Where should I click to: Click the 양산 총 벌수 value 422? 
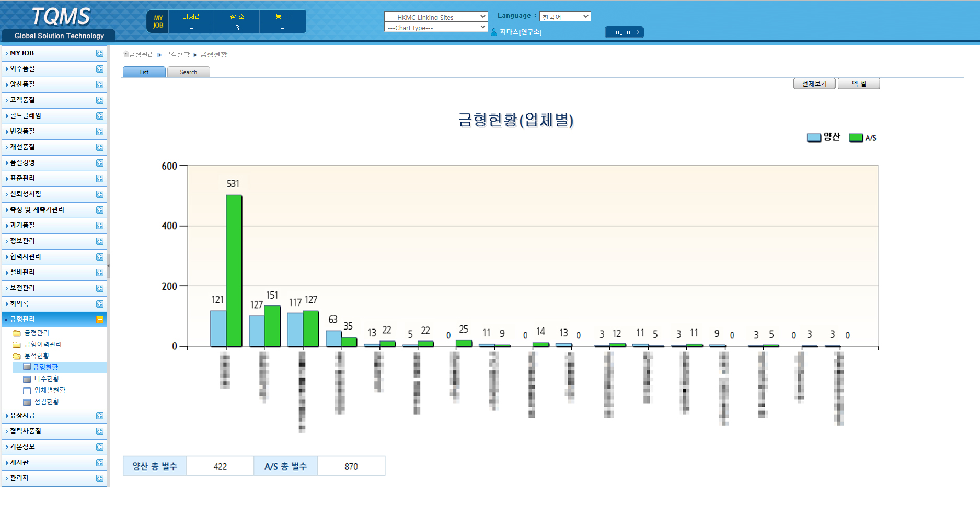(220, 466)
